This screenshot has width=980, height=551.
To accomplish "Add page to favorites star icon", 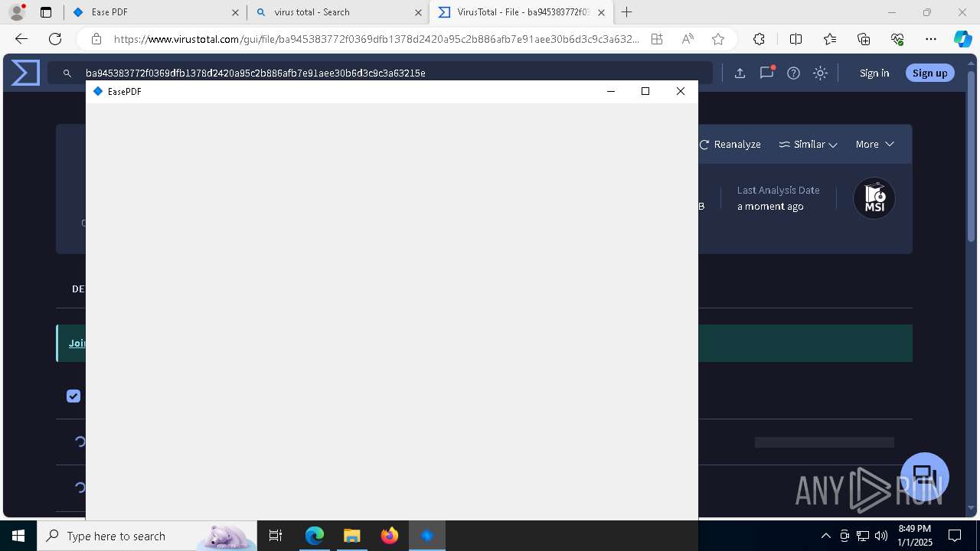I will (x=718, y=39).
